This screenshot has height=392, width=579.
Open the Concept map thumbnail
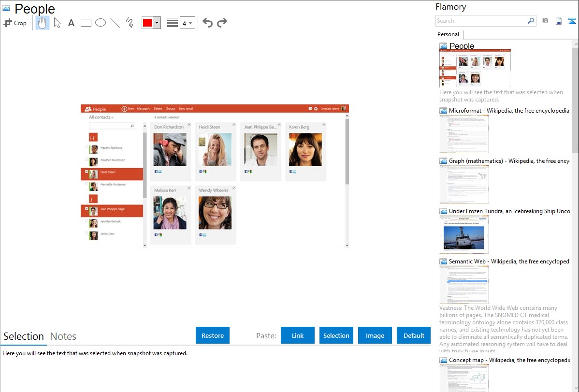[464, 378]
